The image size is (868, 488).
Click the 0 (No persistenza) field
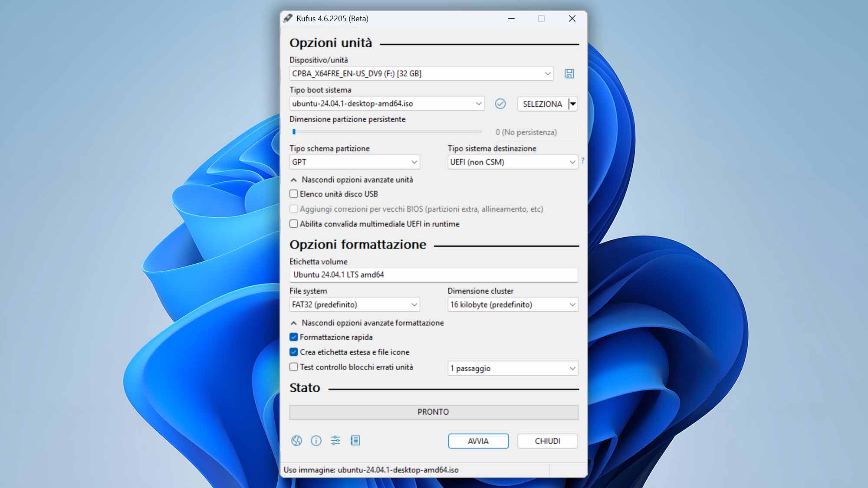[535, 132]
